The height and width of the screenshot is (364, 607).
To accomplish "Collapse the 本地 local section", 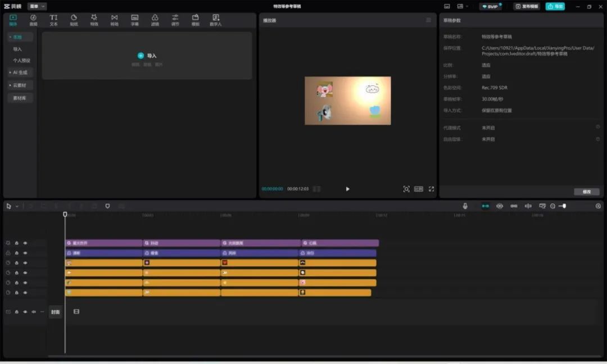I will (x=20, y=37).
